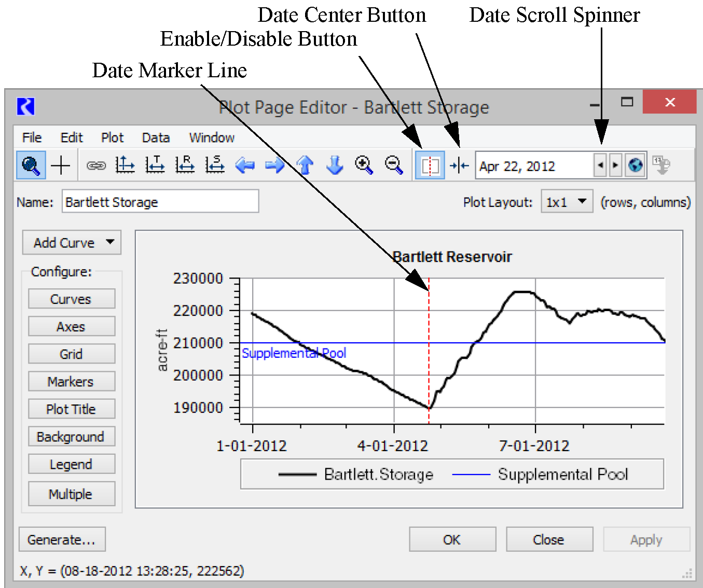Open the Add Curve dropdown
Viewport: 703px width, 588px height.
point(72,243)
